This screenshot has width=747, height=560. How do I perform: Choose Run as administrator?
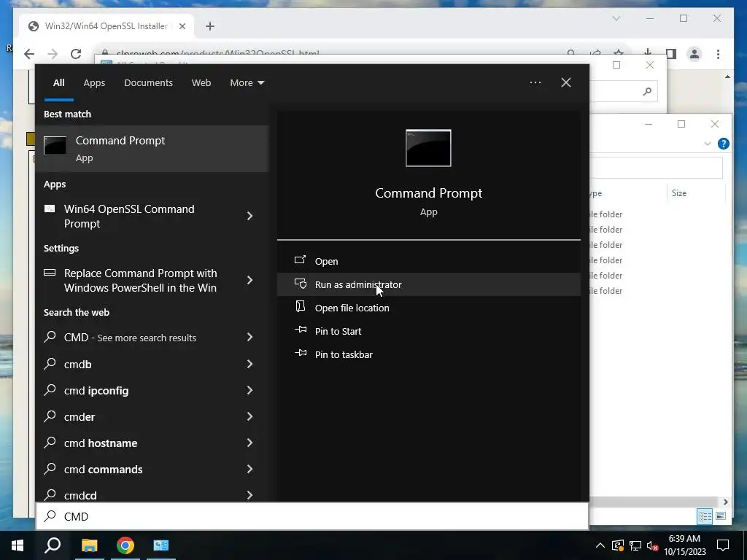coord(428,284)
